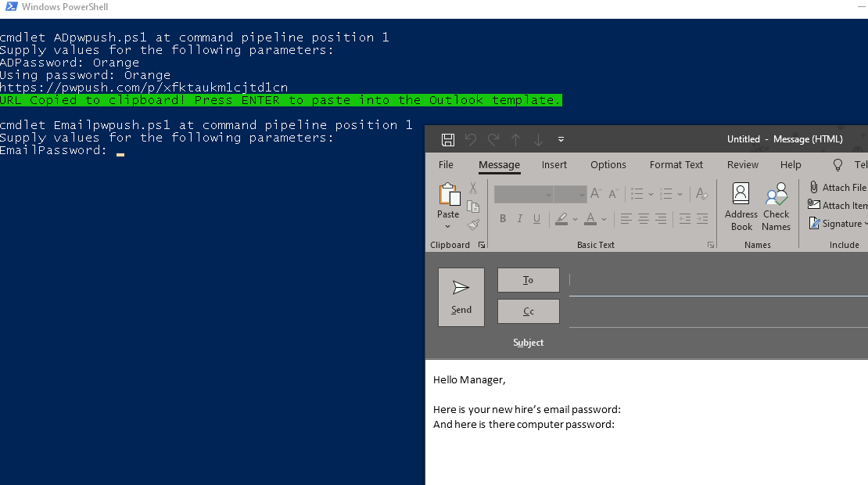Center the text alignment
The image size is (868, 485).
[644, 219]
